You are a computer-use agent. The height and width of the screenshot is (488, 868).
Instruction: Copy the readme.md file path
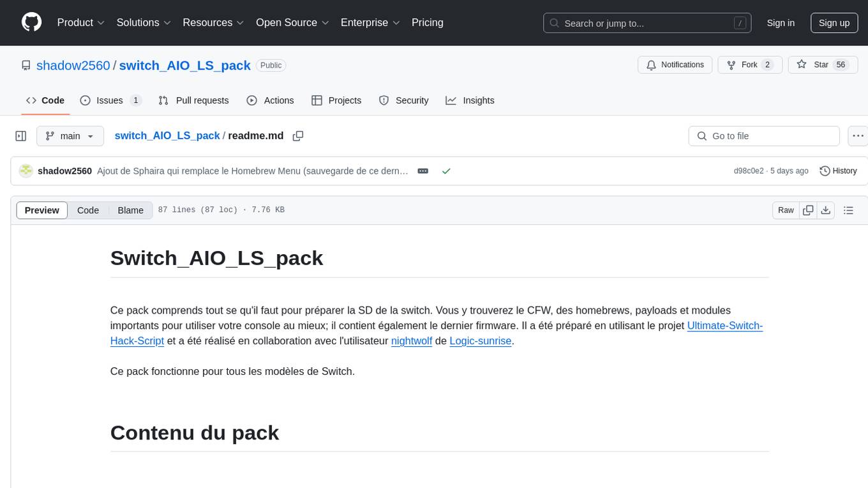[297, 136]
